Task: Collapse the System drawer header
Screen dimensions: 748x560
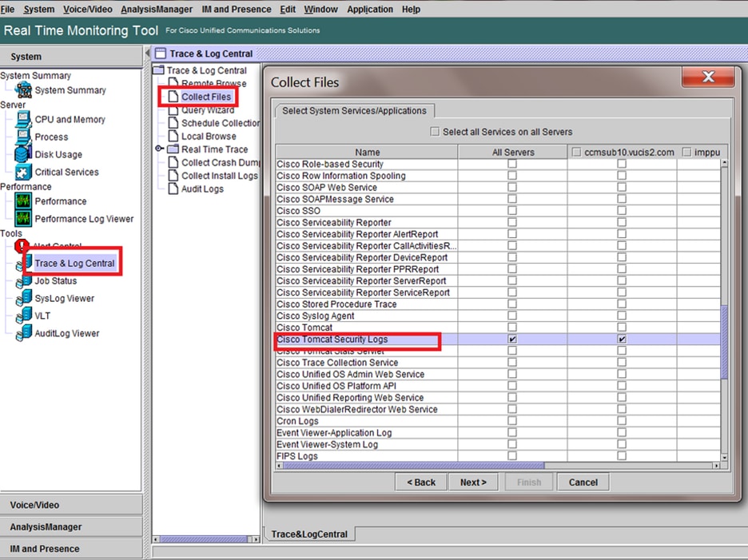Action: (71, 56)
